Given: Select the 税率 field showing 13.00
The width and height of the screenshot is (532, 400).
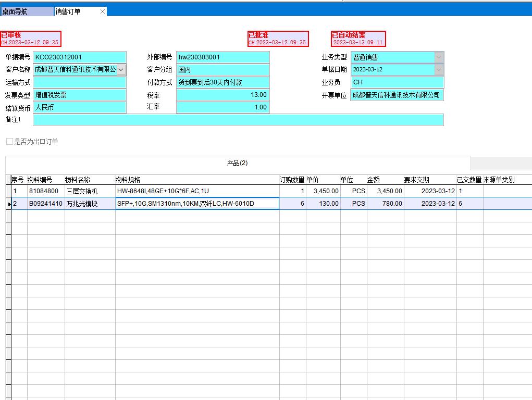Looking at the screenshot, I should pyautogui.click(x=222, y=95).
